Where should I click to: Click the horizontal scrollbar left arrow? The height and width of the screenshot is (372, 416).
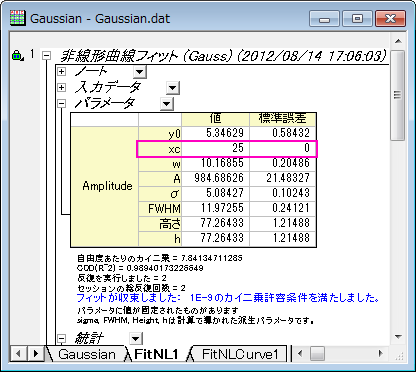pos(300,353)
